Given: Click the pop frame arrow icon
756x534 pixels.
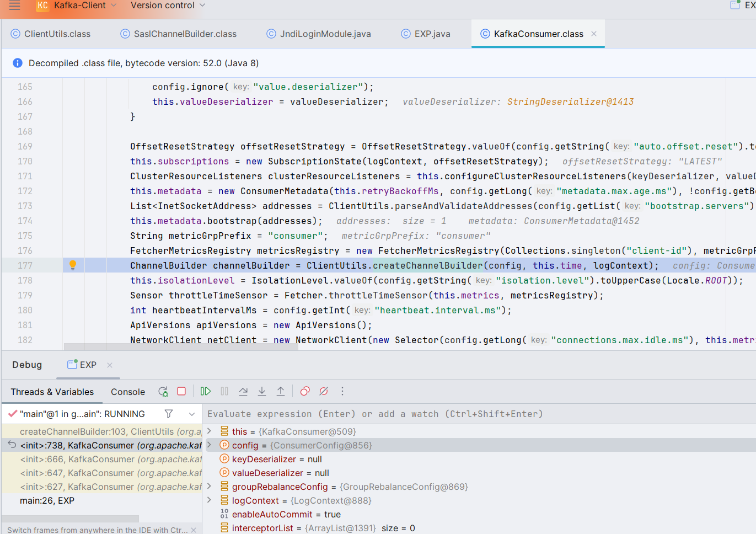Looking at the screenshot, I should click(x=12, y=445).
